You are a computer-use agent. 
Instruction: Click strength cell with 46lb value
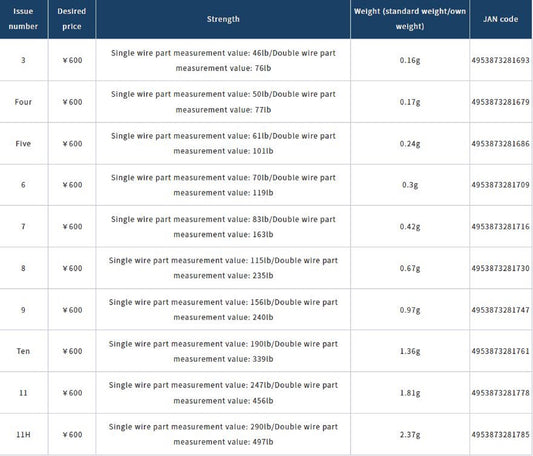(x=223, y=60)
